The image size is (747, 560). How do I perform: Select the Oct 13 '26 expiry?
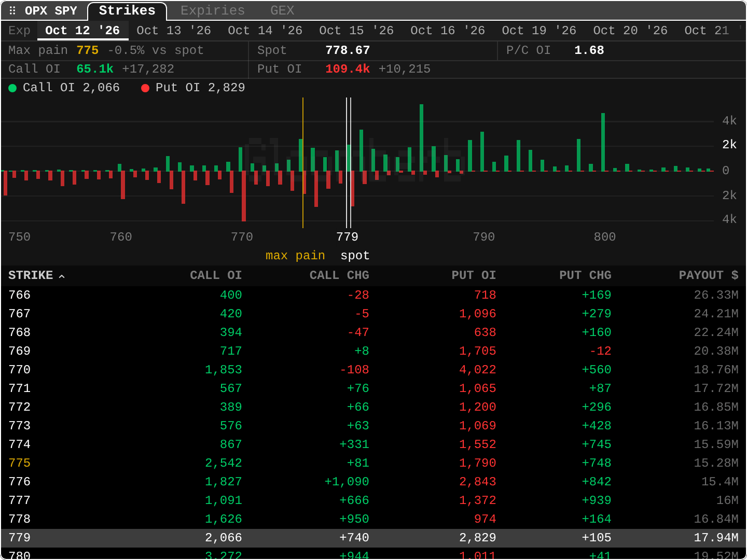pos(174,31)
